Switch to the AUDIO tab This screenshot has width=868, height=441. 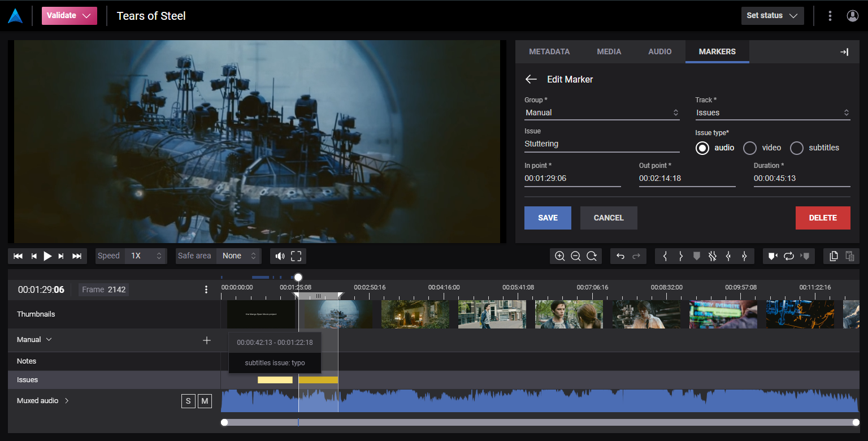(x=660, y=51)
